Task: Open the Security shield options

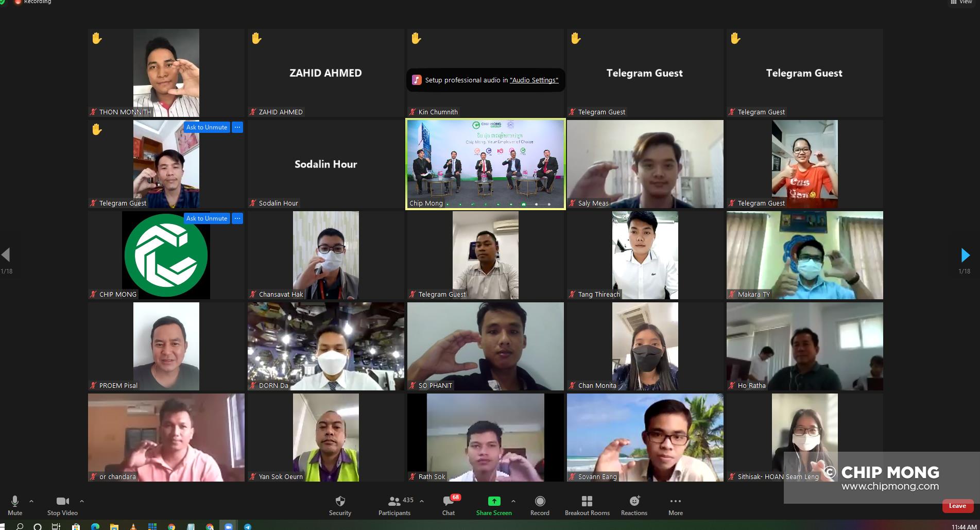Action: [340, 505]
